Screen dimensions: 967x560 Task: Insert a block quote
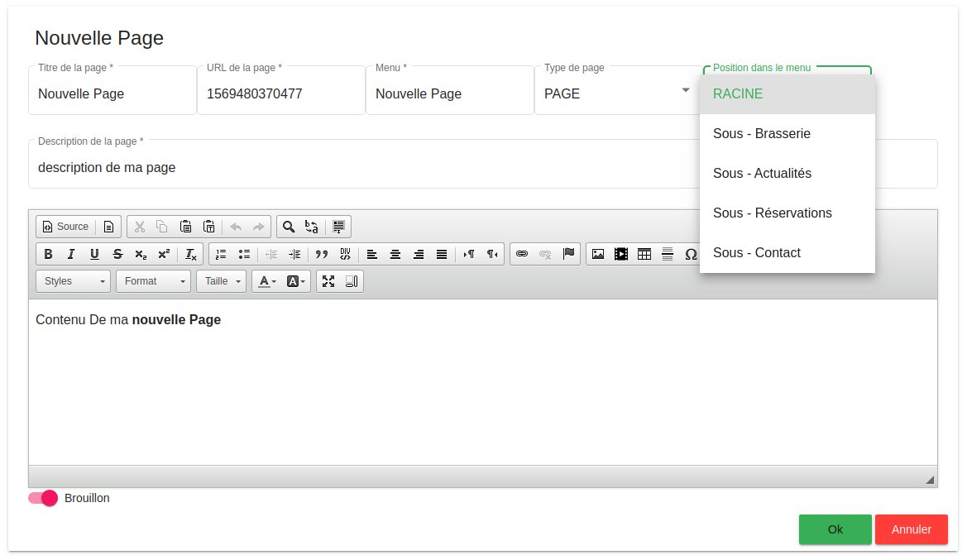[323, 254]
